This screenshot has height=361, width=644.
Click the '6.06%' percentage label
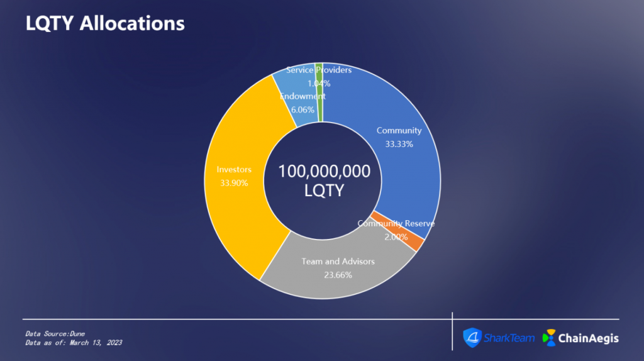303,109
